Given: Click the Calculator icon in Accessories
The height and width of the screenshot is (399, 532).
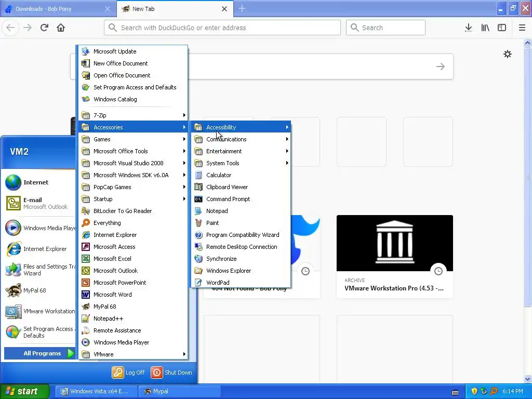Looking at the screenshot, I should click(x=198, y=175).
